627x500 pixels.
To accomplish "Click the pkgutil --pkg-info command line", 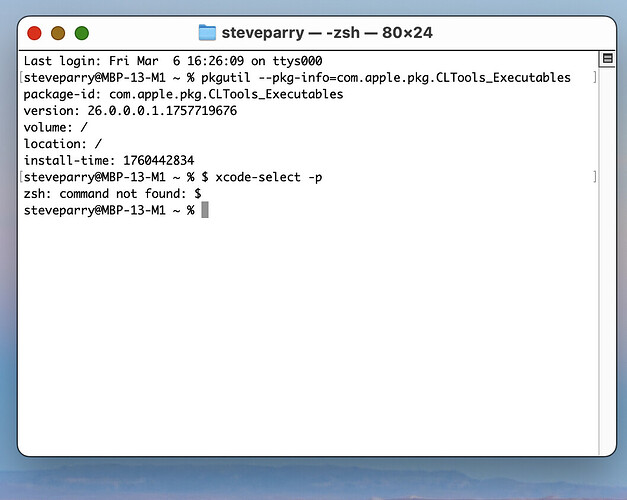I will [297, 77].
